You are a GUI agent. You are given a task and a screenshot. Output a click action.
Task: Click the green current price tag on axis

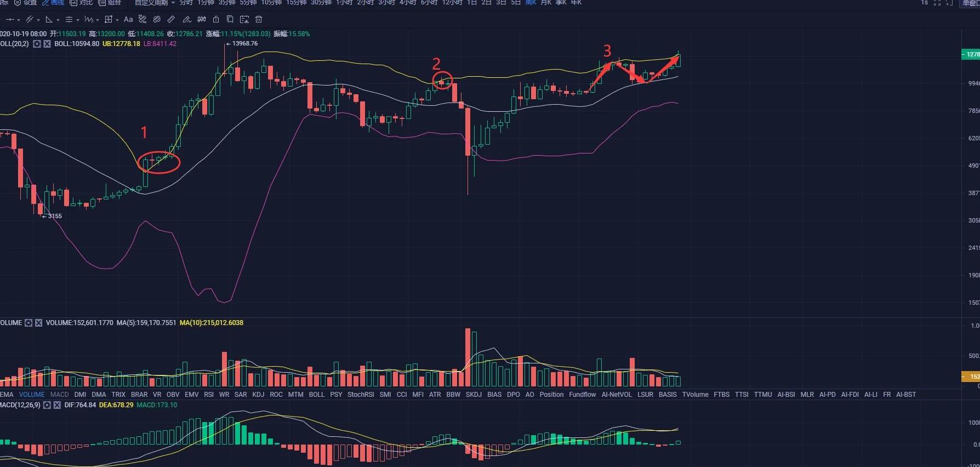point(971,54)
